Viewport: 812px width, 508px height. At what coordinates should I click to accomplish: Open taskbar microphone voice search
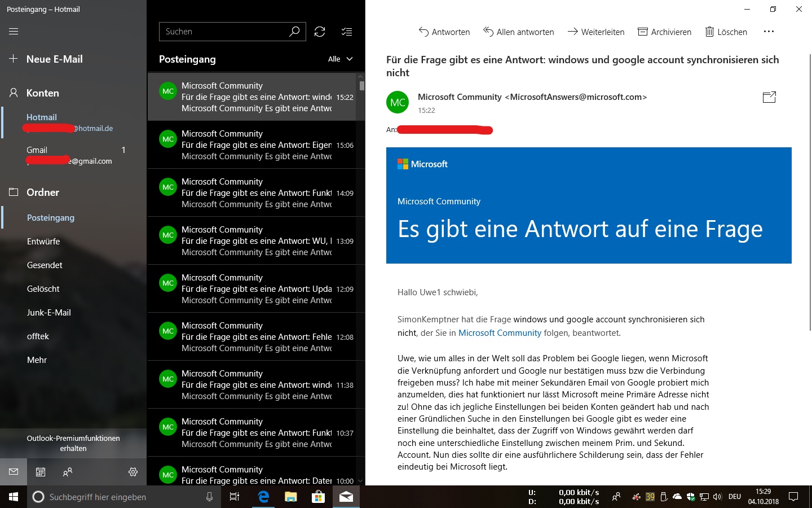(x=209, y=497)
